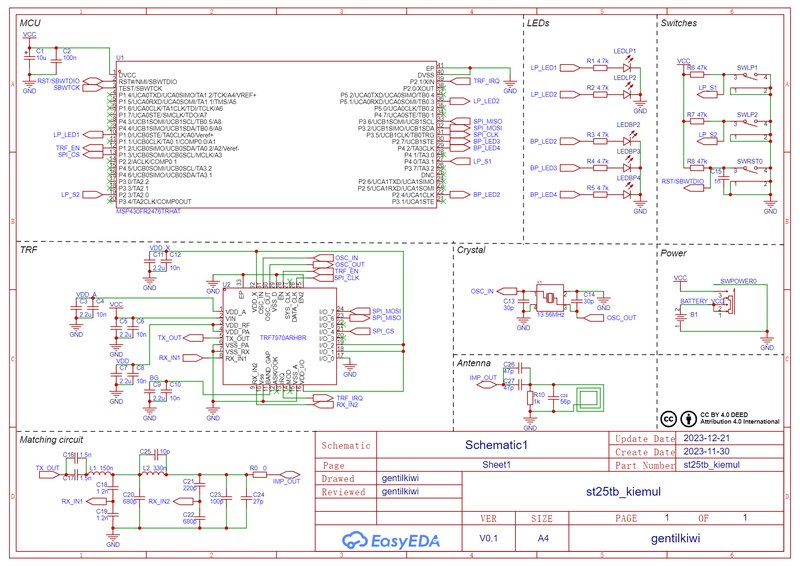Click the "BATTERY_VCC" net label in Power
The width and height of the screenshot is (800, 566).
pos(703,301)
